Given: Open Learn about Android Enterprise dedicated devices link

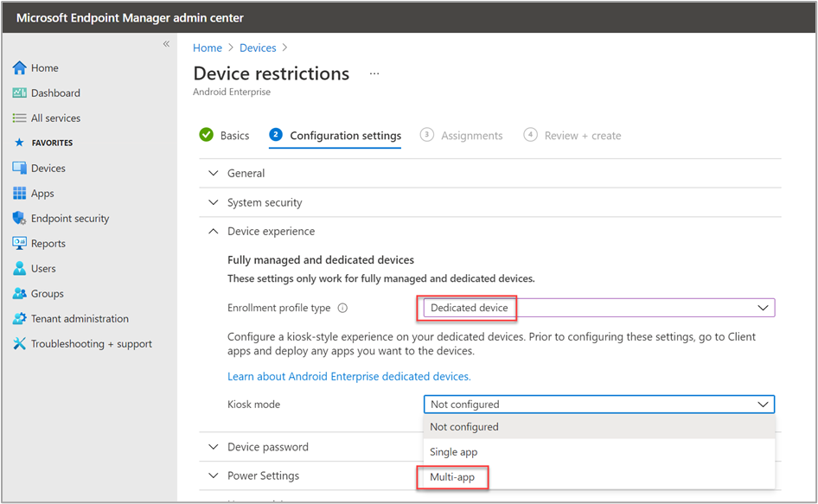Looking at the screenshot, I should [x=348, y=376].
